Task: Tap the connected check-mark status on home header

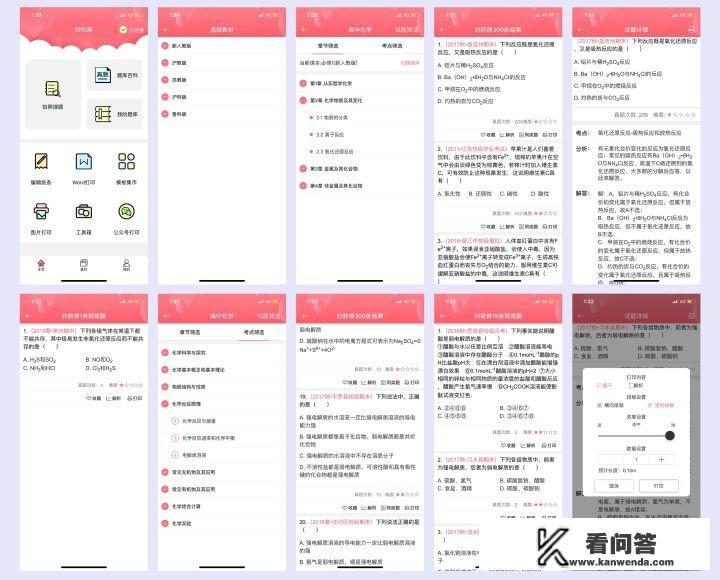Action: coord(131,29)
